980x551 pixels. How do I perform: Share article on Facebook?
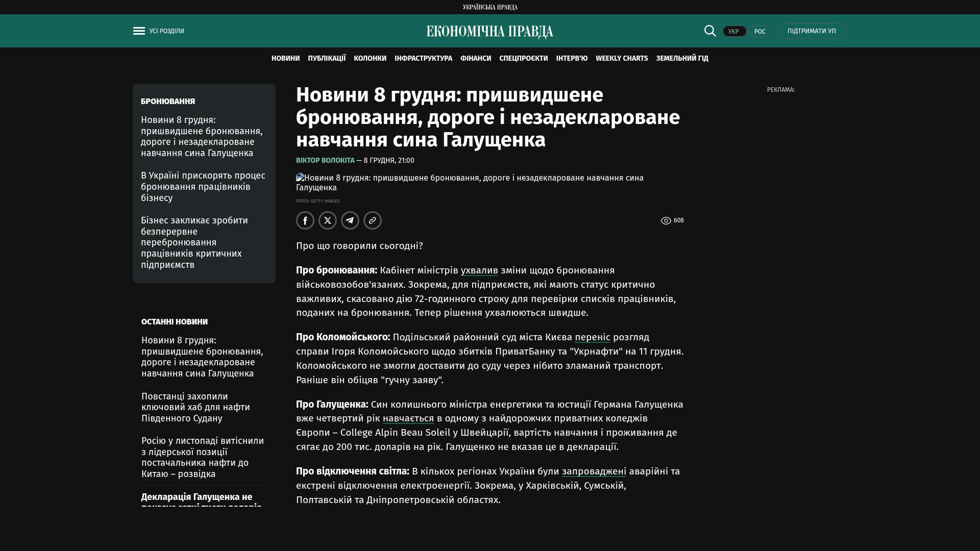click(x=305, y=220)
